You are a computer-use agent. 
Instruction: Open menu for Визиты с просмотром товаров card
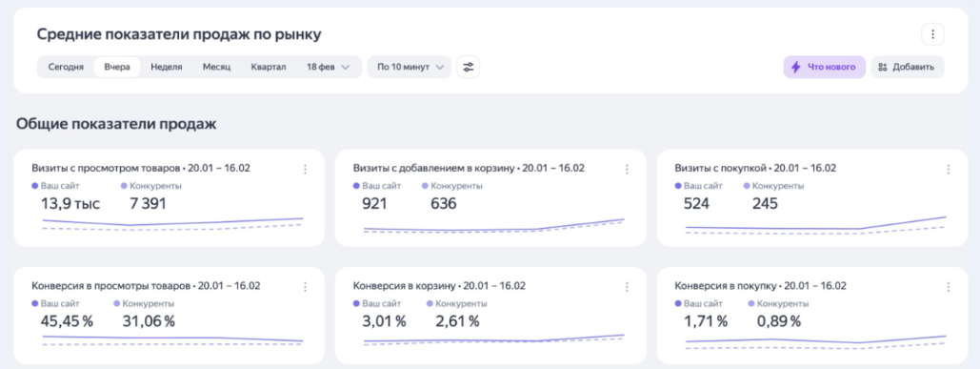coord(305,169)
